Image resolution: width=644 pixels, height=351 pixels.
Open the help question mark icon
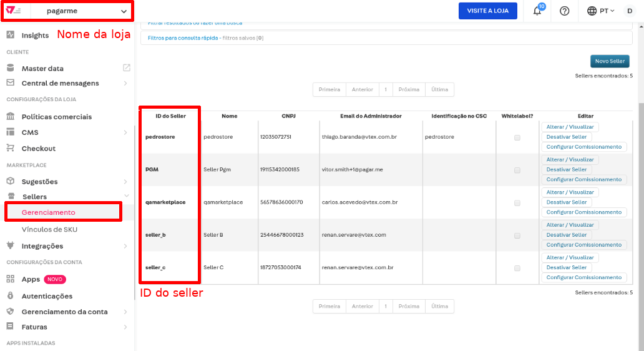point(564,11)
